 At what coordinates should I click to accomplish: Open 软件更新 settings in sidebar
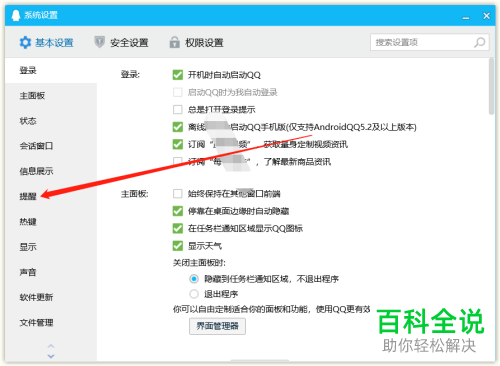pyautogui.click(x=51, y=297)
